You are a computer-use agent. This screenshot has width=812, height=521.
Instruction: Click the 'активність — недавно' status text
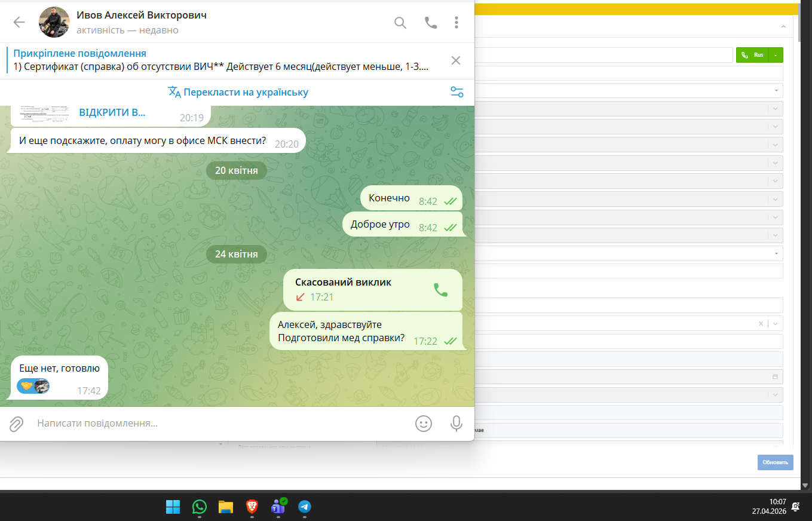click(127, 30)
